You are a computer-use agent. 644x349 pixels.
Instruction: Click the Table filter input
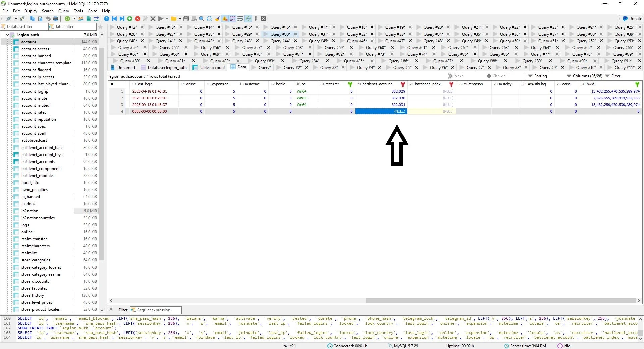click(x=72, y=27)
